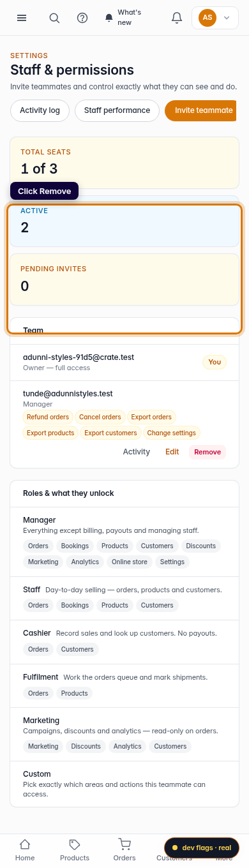Click the Change settings permission tag
The height and width of the screenshot is (868, 249).
click(171, 433)
